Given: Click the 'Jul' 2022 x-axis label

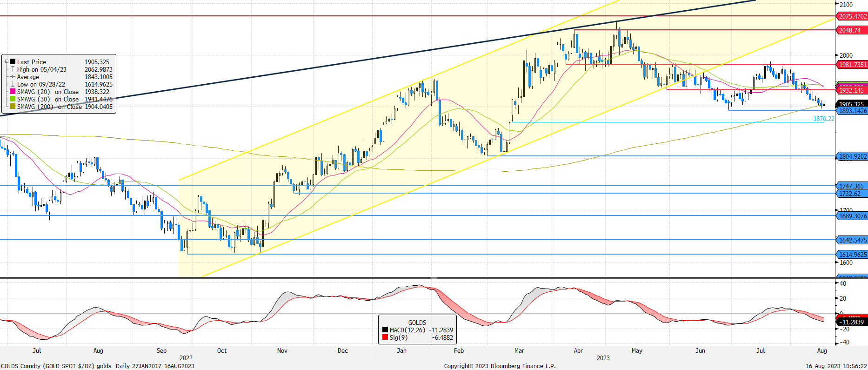Looking at the screenshot, I should 37,350.
